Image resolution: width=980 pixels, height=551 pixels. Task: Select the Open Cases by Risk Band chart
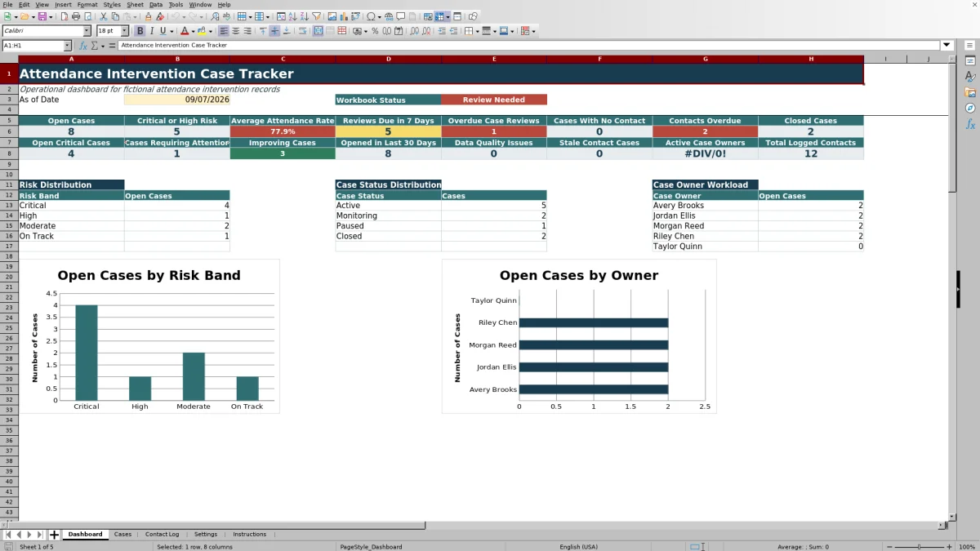149,336
